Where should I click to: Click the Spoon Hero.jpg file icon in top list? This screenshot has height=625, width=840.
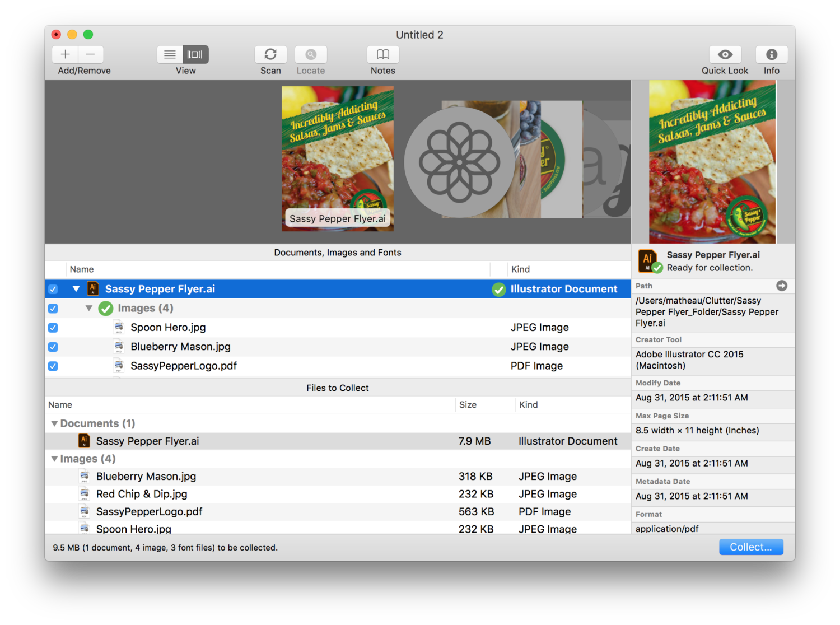click(x=119, y=328)
